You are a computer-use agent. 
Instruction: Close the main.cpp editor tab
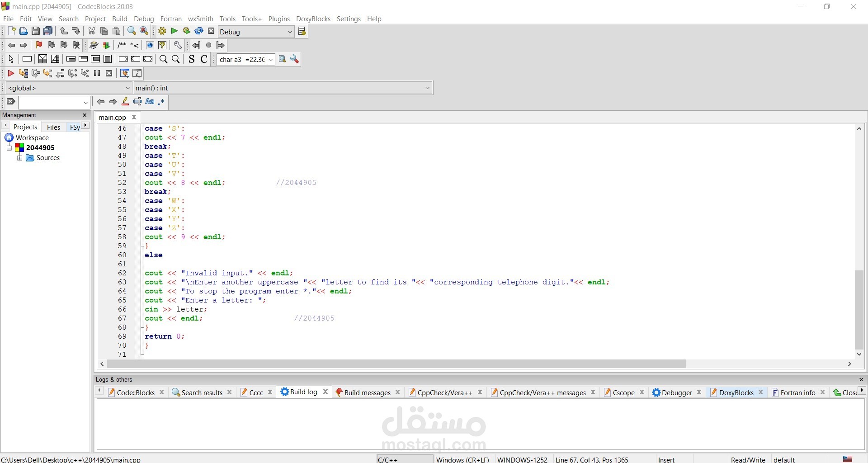click(134, 117)
